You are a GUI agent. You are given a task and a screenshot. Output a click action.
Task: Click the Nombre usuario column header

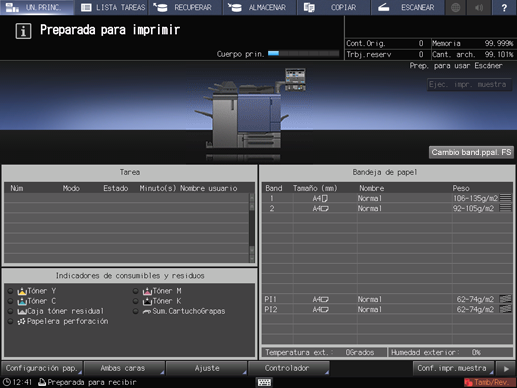209,188
